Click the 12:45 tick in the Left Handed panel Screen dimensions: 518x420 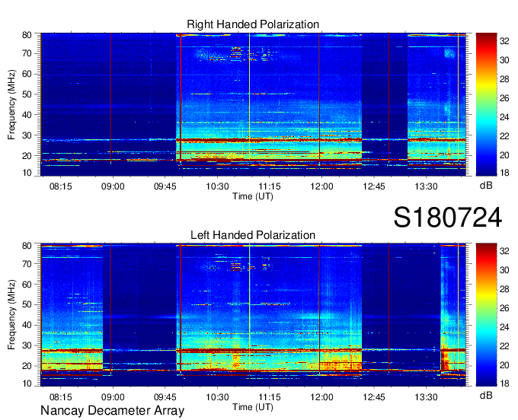374,397
